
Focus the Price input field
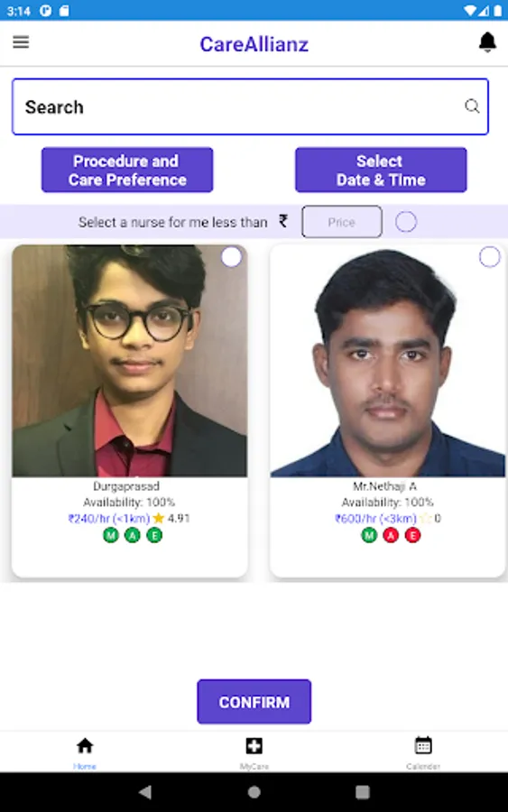(x=342, y=222)
